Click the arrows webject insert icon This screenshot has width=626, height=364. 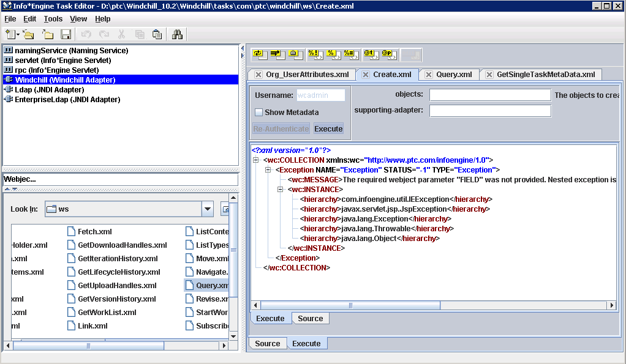pos(278,54)
